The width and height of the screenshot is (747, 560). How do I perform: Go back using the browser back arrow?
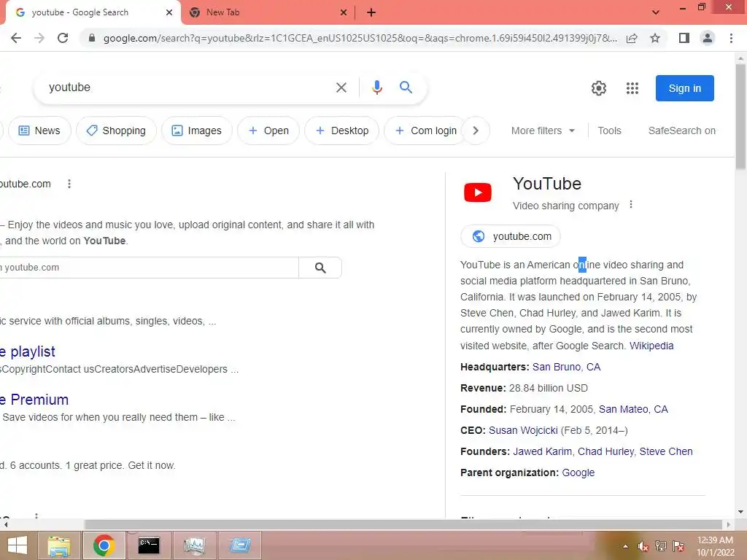pos(16,38)
